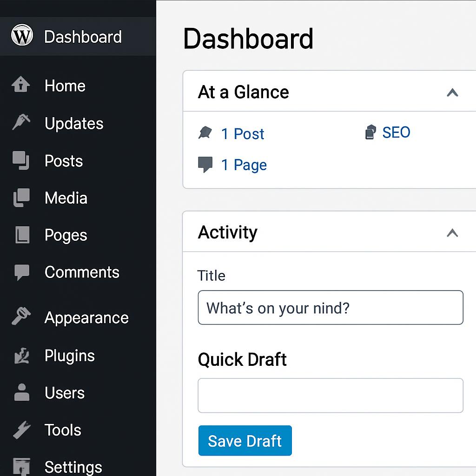Follow the 1 Page link
The width and height of the screenshot is (476, 476).
(x=244, y=165)
